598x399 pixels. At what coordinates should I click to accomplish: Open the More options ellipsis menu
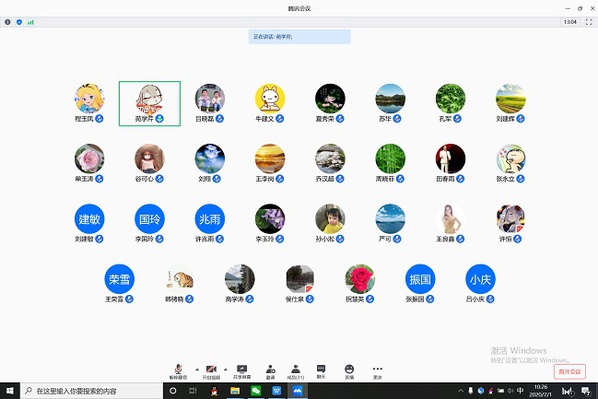377,372
